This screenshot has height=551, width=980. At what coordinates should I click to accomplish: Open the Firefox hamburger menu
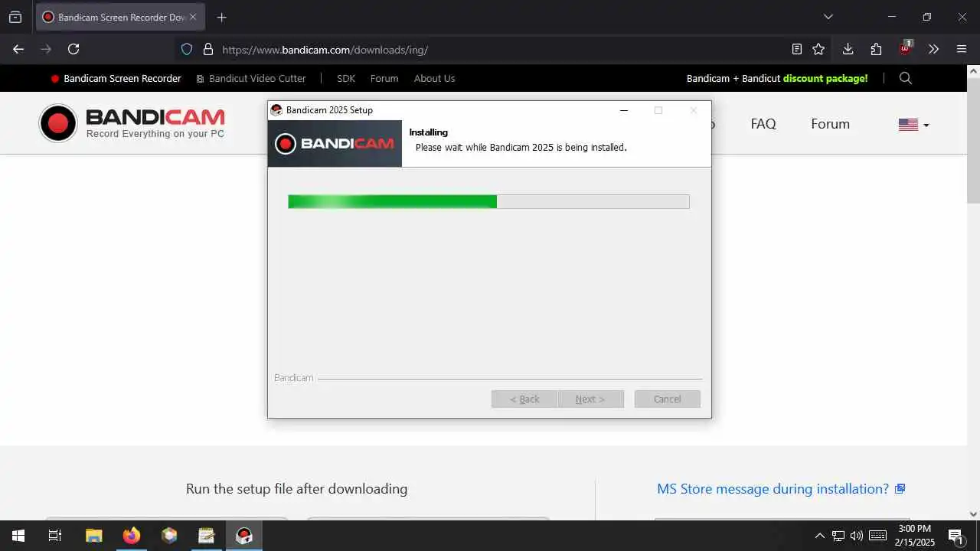[962, 49]
